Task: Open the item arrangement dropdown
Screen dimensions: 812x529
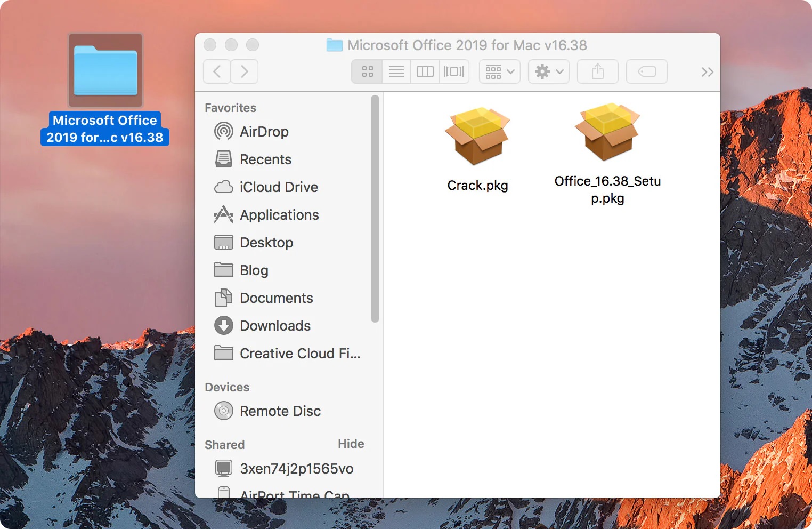Action: click(500, 71)
